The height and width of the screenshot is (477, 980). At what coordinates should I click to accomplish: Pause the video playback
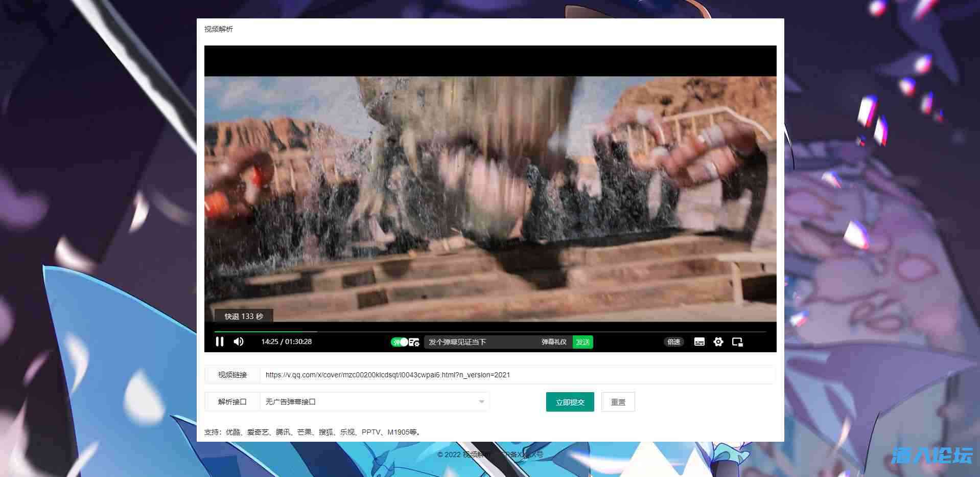pos(220,342)
